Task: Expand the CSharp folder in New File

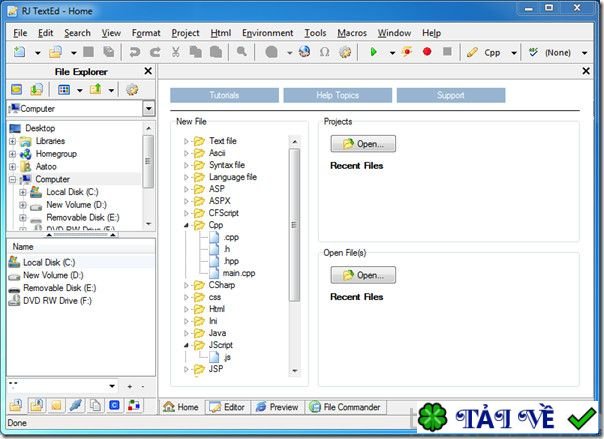Action: pos(186,285)
